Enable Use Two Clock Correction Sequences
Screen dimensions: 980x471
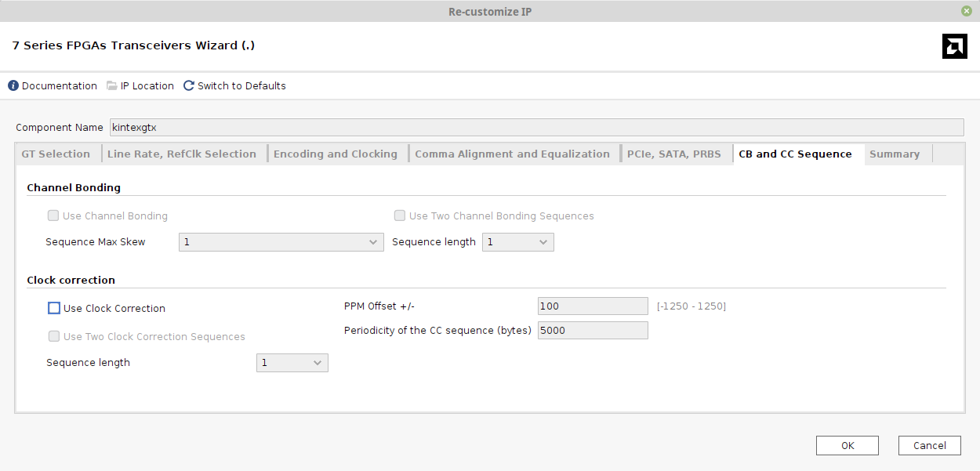tap(53, 336)
